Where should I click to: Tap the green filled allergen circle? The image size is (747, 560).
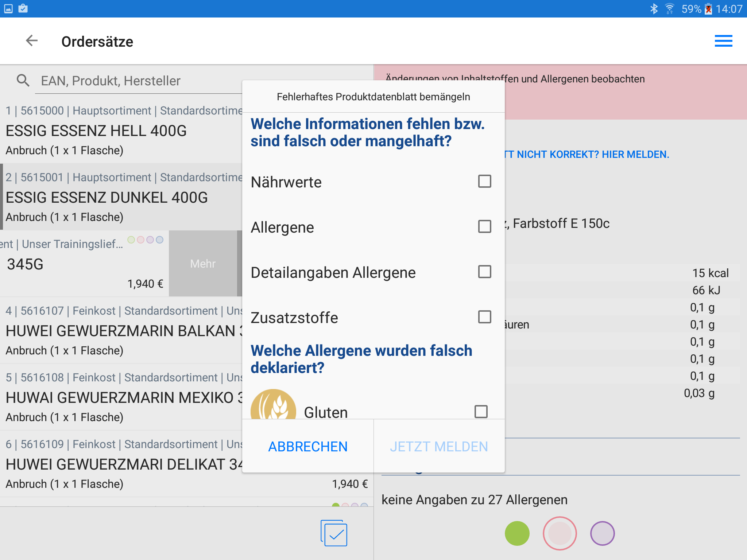click(517, 533)
